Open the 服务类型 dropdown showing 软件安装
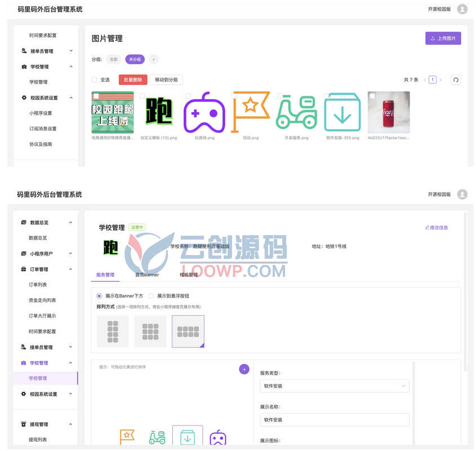The height and width of the screenshot is (451, 476). click(335, 386)
